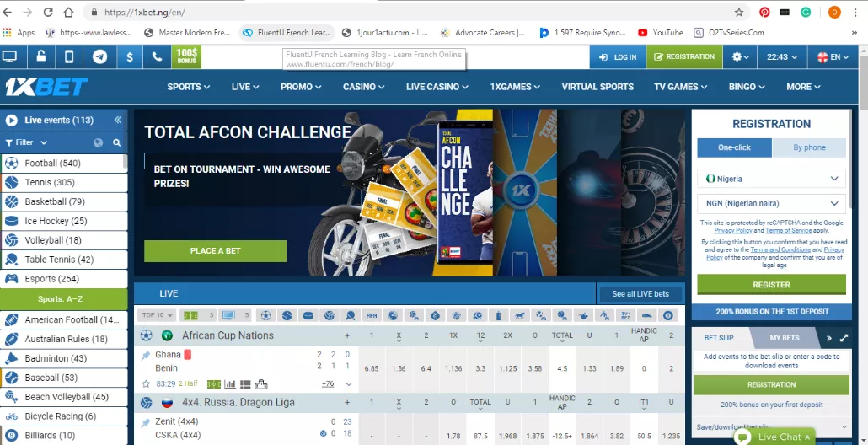Expand the Ghana vs Benin row chevron
868x445 pixels.
(x=349, y=384)
